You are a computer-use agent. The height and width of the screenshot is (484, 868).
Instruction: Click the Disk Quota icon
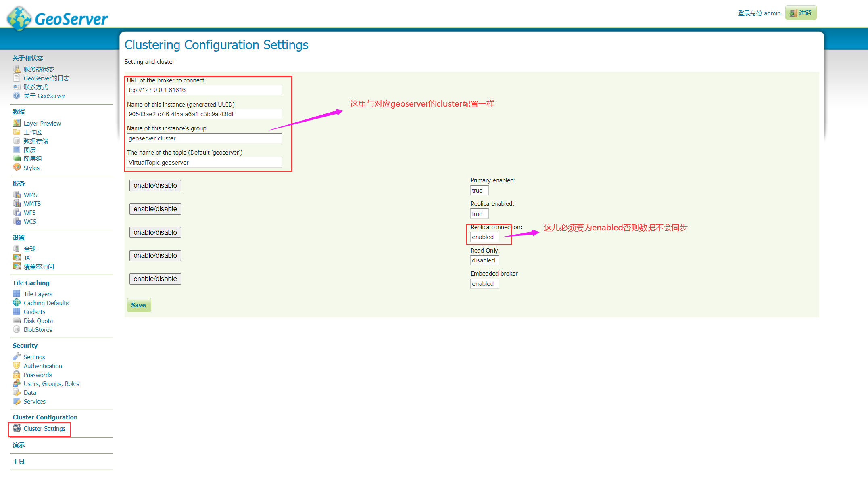(x=17, y=321)
